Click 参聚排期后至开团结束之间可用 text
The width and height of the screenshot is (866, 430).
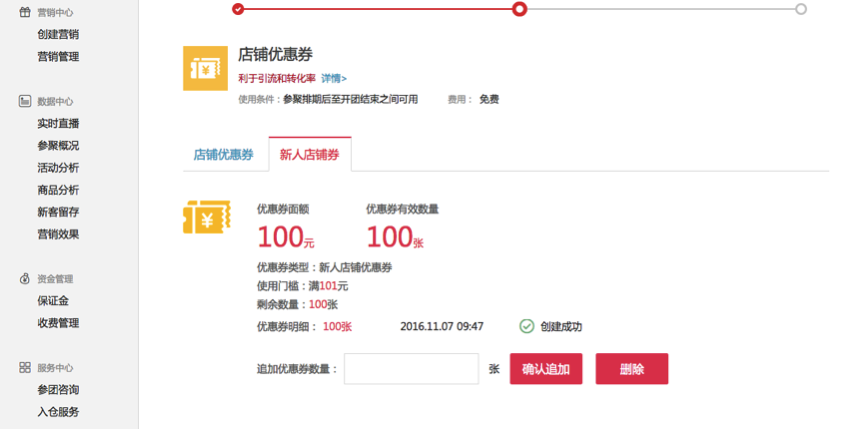[350, 99]
